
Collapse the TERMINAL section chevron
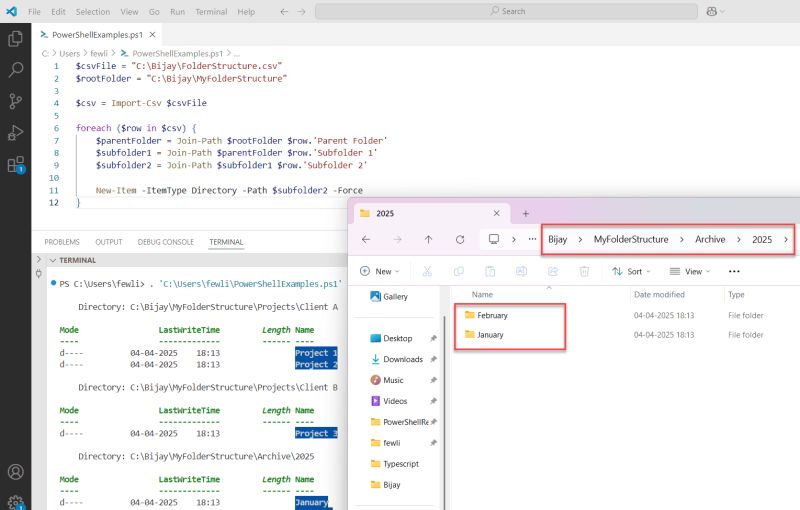53,260
